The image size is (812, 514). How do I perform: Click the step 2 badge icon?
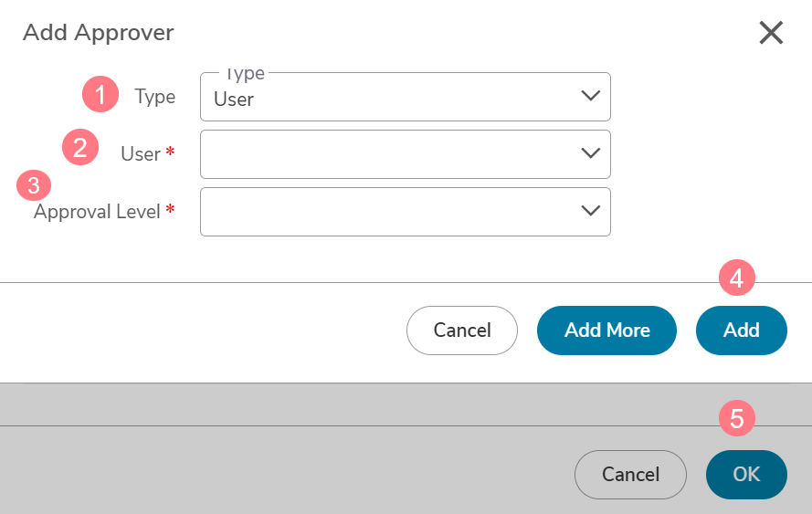(x=80, y=147)
